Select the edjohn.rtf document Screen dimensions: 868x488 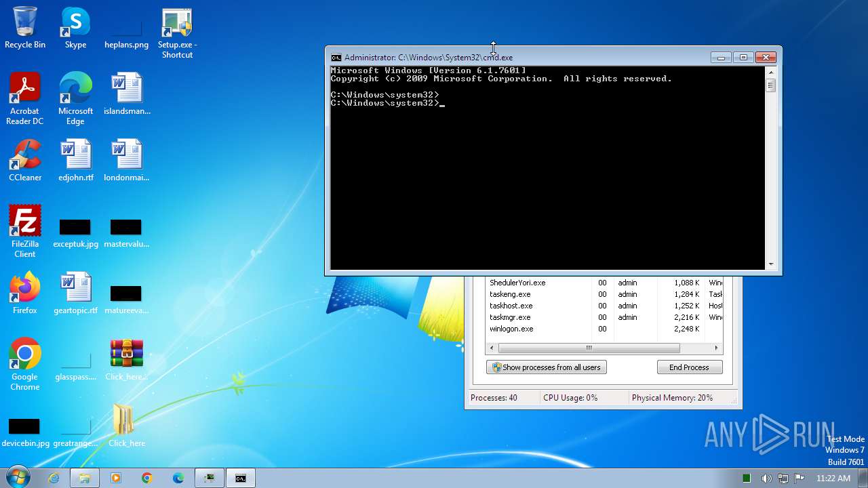tap(75, 161)
